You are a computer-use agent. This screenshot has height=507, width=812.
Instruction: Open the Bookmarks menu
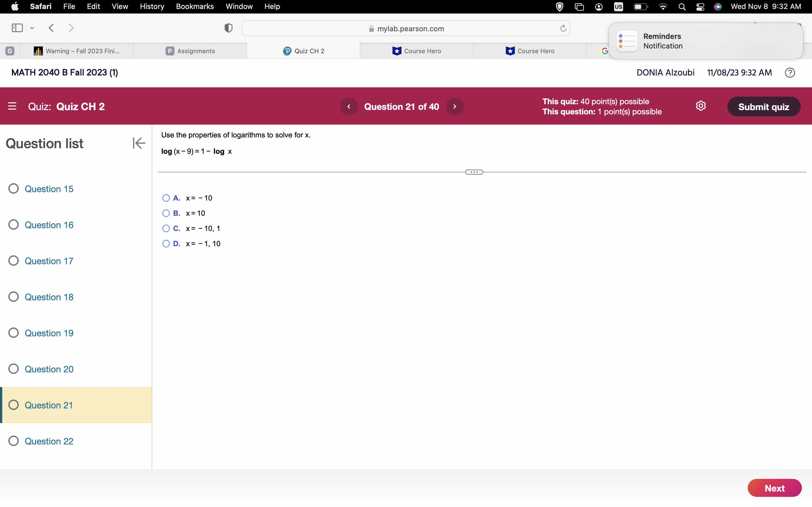[195, 6]
